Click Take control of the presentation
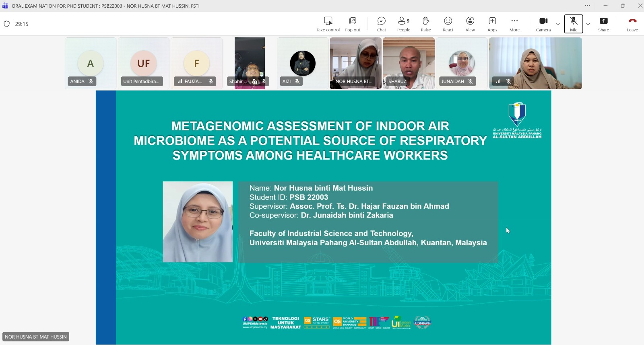The image size is (644, 345). point(328,24)
